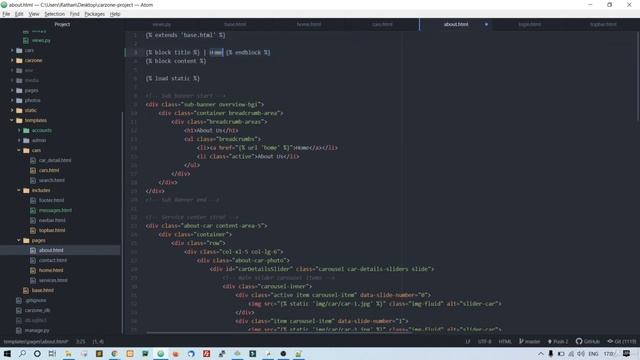Image resolution: width=640 pixels, height=360 pixels.
Task: Expand the cars folder in project tree
Action: (12, 50)
